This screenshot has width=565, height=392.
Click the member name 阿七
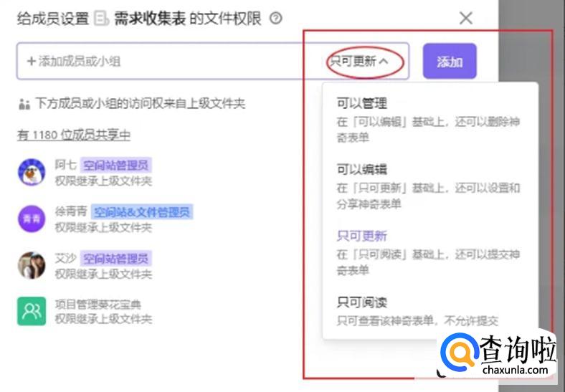coord(65,165)
